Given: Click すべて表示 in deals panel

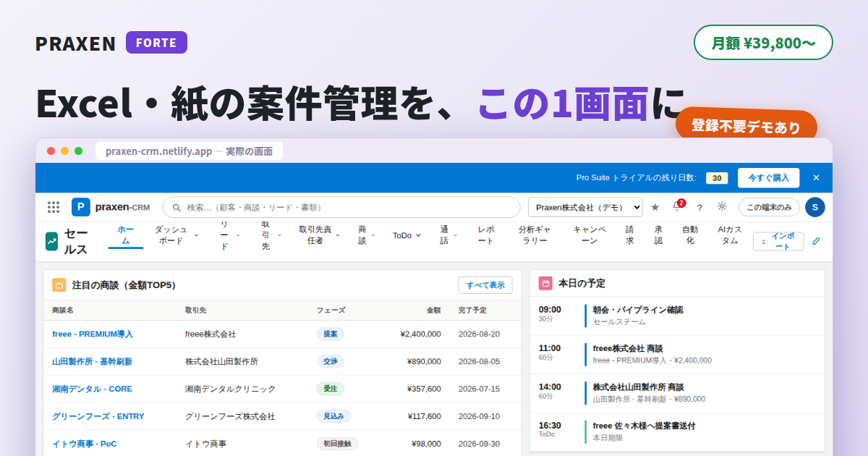Looking at the screenshot, I should point(485,285).
